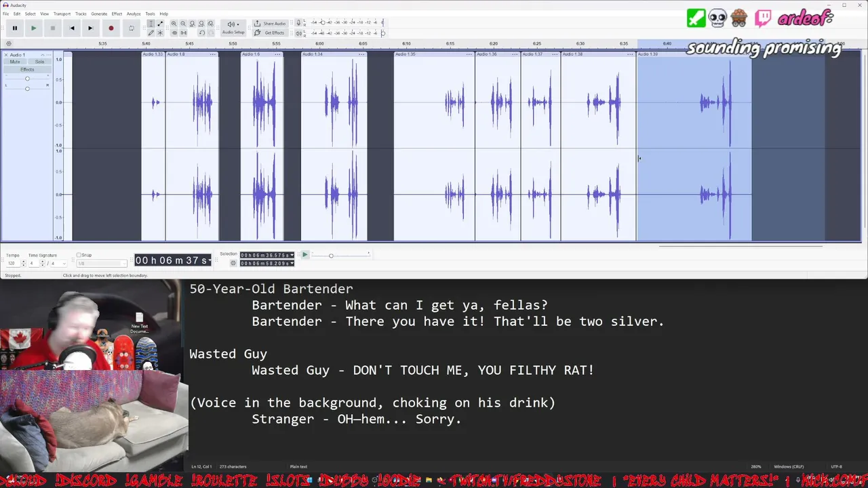Open timeline options gear icon
This screenshot has height=488, width=868.
(x=9, y=43)
